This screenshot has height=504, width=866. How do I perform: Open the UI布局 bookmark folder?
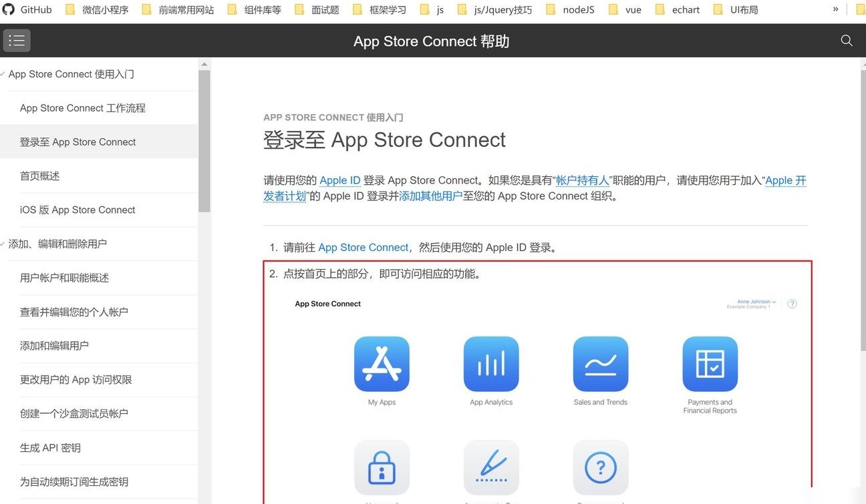[x=736, y=10]
